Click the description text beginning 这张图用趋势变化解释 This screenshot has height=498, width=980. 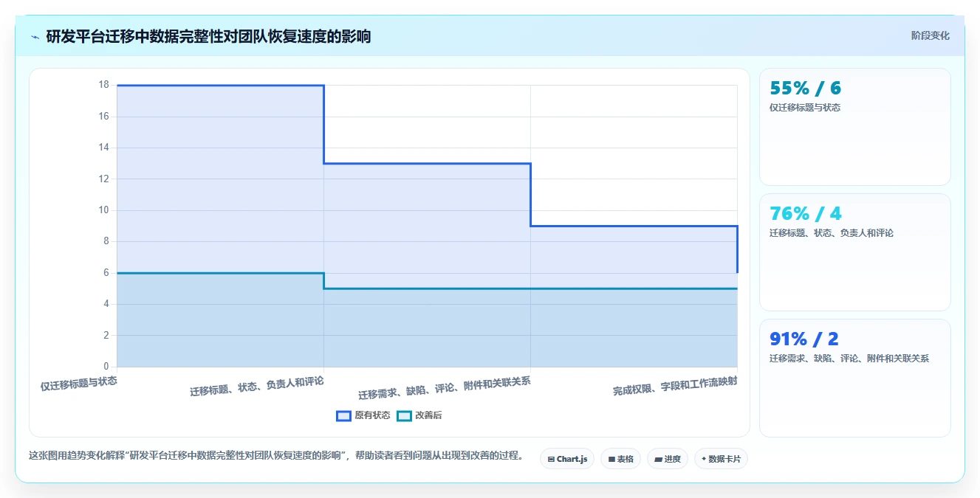tap(276, 456)
